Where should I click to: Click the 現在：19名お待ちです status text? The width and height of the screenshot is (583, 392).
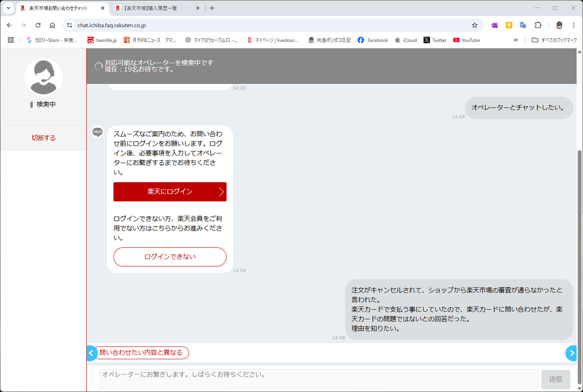139,70
